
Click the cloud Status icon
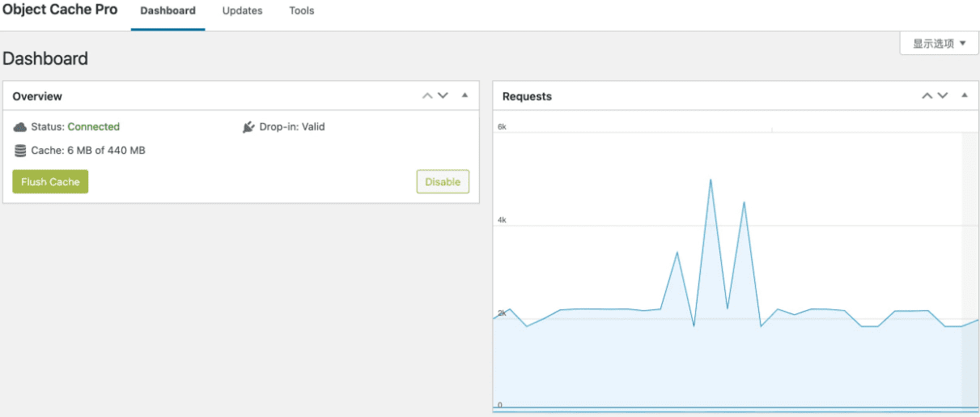coord(20,127)
